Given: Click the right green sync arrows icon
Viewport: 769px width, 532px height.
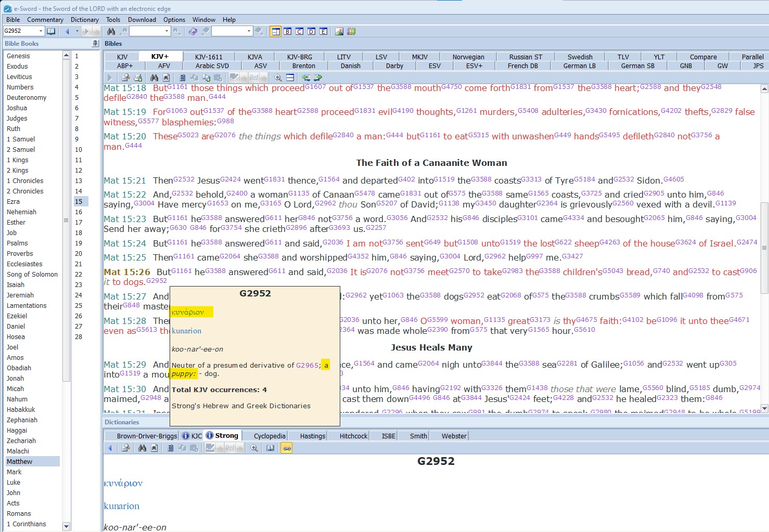Looking at the screenshot, I should [x=318, y=77].
